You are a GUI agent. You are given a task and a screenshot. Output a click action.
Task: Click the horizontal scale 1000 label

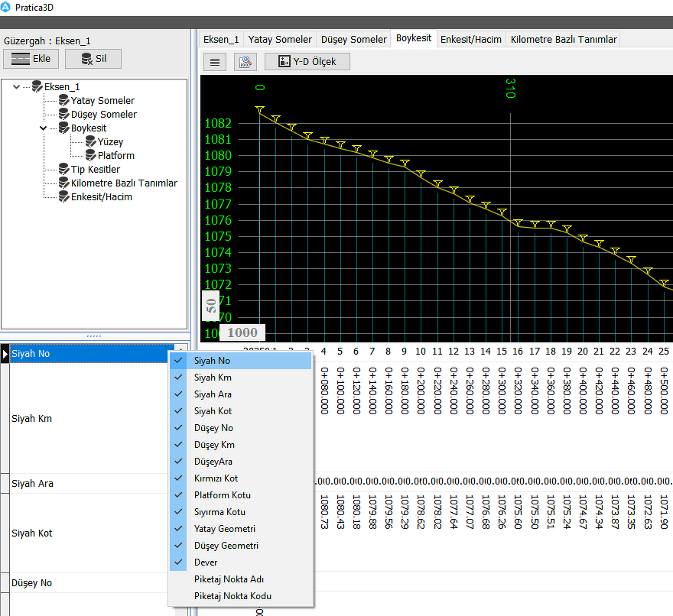pos(242,333)
